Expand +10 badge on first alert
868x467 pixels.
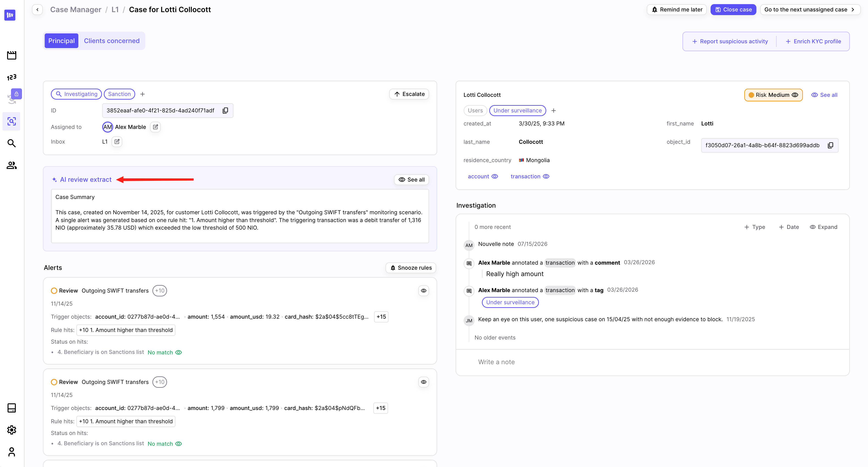160,291
